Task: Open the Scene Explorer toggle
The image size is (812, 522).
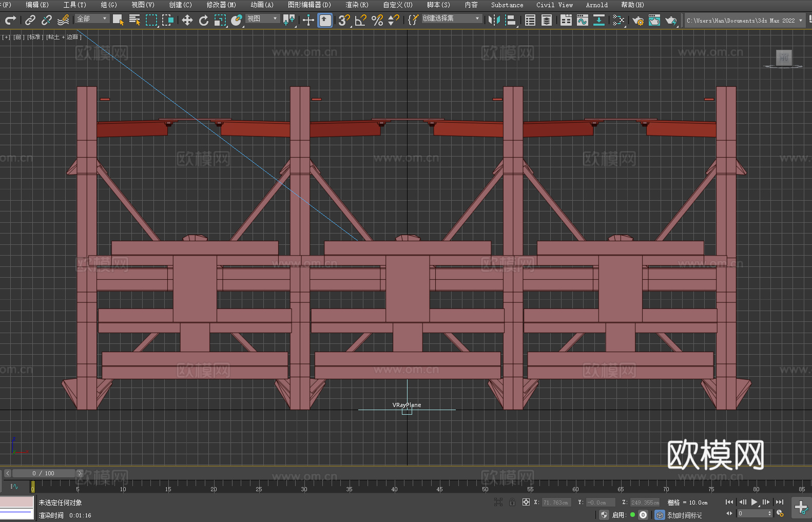Action: (x=530, y=20)
